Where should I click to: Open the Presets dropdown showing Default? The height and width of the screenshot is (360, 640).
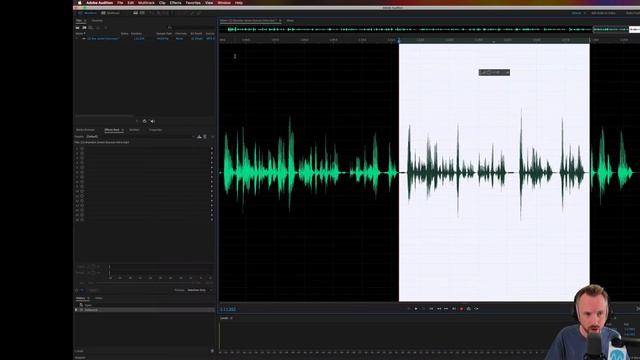(x=140, y=137)
